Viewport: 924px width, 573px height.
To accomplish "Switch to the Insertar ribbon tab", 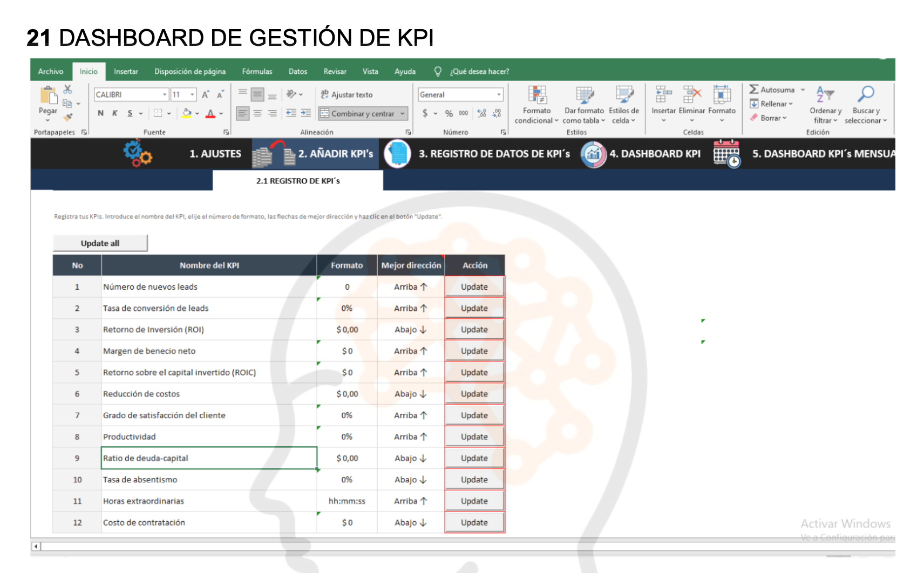I will tap(126, 71).
